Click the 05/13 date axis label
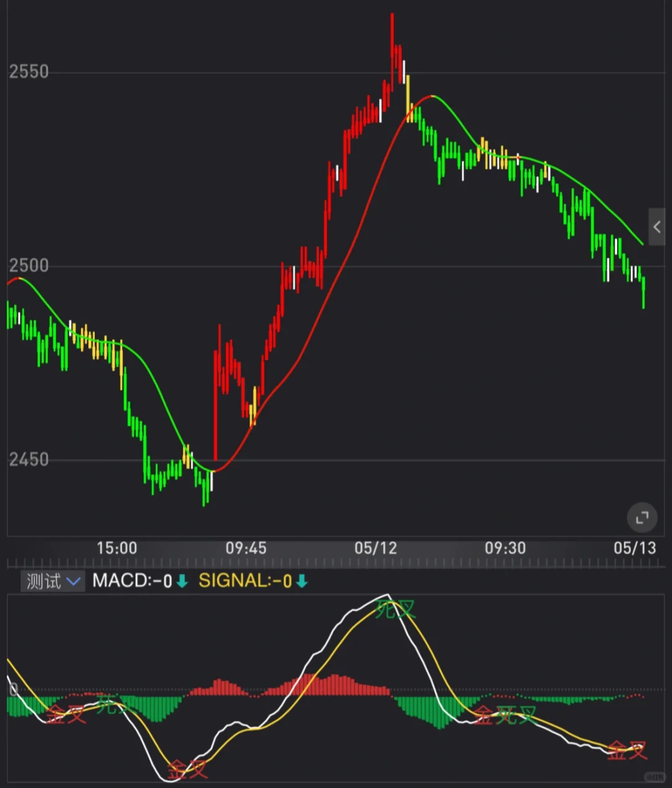 [635, 548]
